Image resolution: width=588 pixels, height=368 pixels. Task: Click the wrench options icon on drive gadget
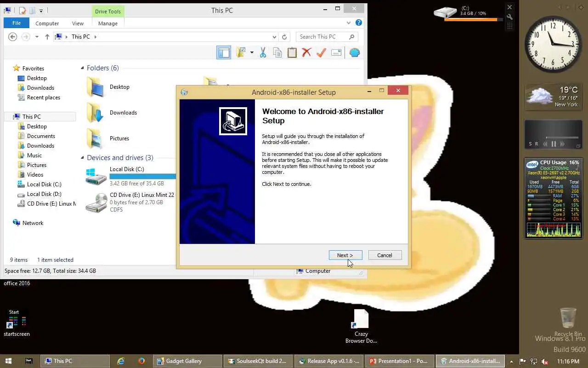coord(509,17)
